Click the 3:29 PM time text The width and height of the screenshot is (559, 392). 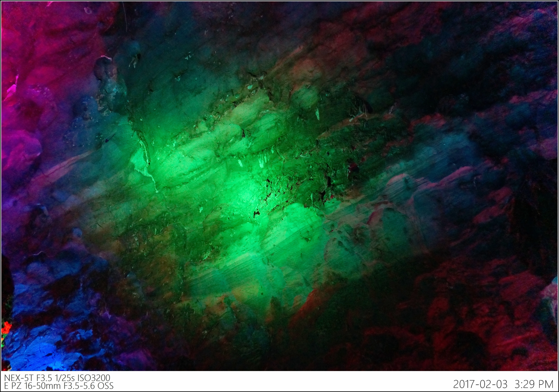534,384
